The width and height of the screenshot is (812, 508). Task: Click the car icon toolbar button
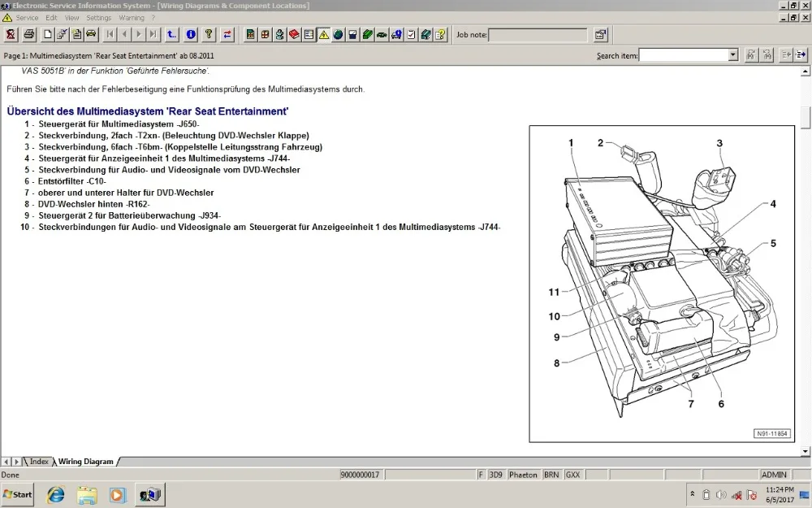click(x=91, y=35)
